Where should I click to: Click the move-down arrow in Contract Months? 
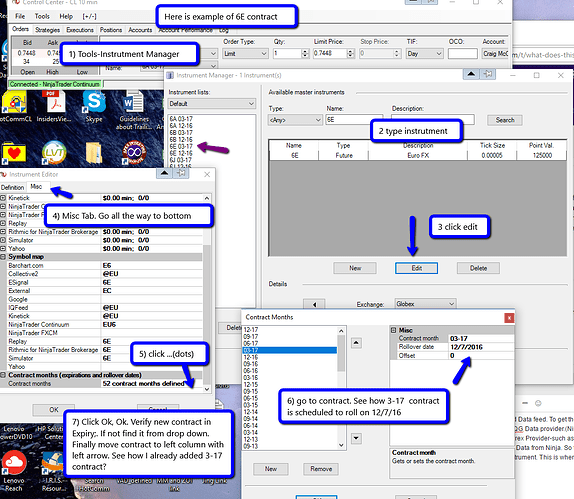(x=357, y=438)
